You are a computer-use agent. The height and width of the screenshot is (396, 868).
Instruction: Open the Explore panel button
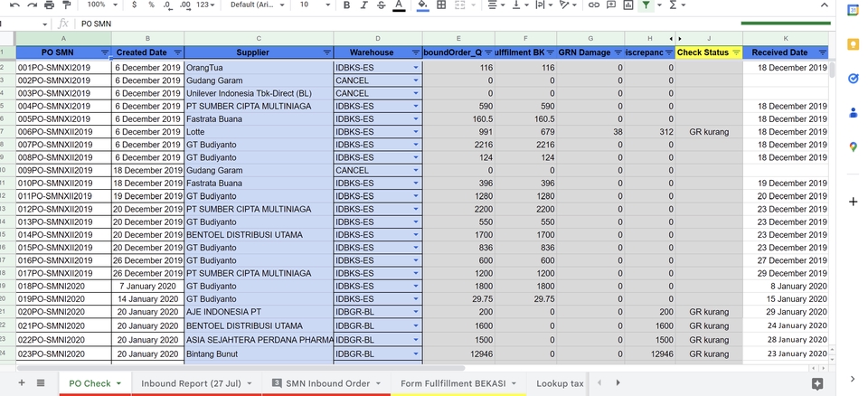coord(817,384)
